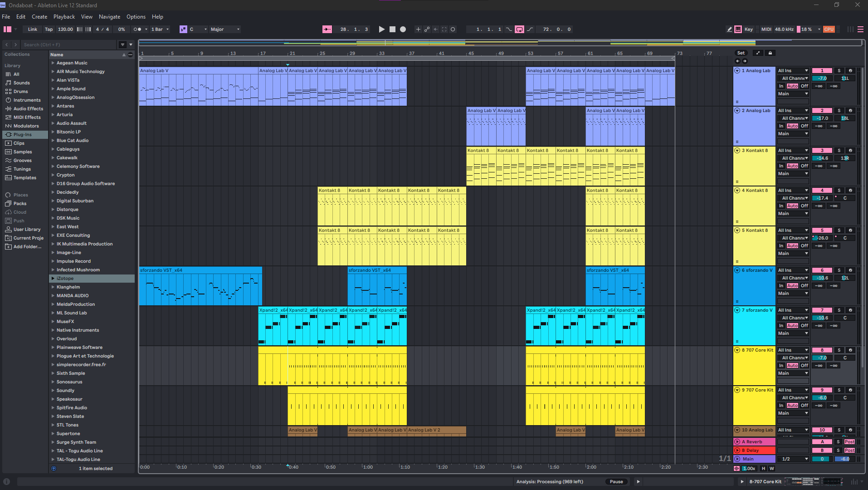Pause the analysis processing

click(616, 481)
